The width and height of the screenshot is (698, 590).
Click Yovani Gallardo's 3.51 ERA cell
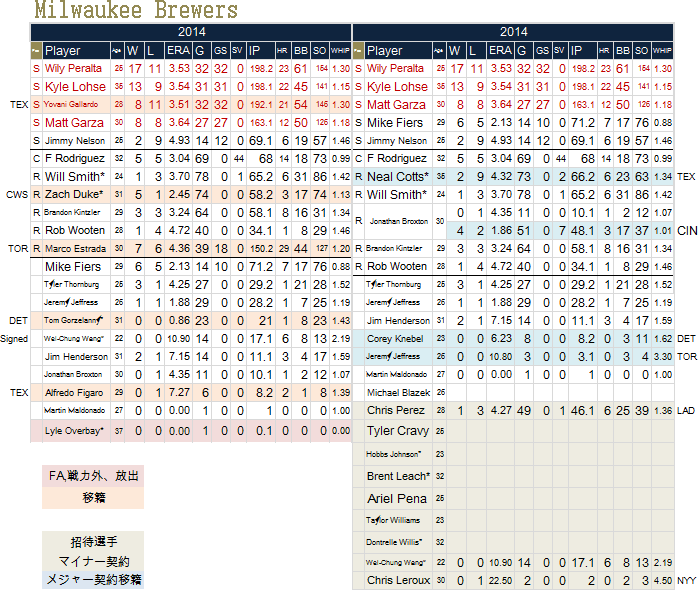tap(179, 105)
